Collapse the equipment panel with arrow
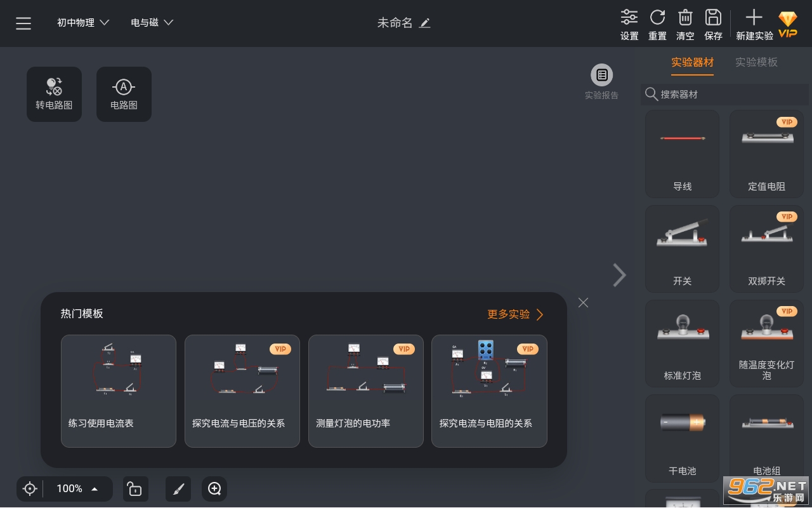The image size is (812, 508). point(619,275)
